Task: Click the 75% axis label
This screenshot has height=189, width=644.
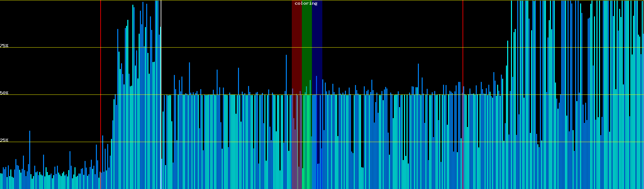Action: coord(4,46)
